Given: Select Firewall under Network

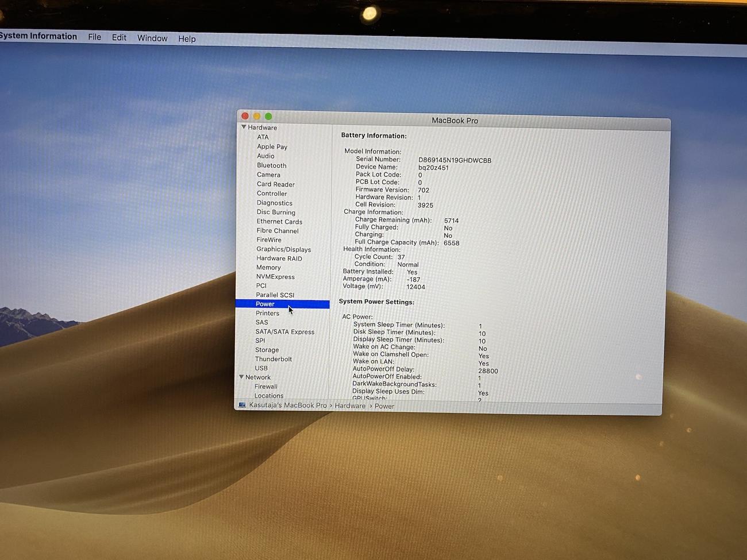Looking at the screenshot, I should click(x=266, y=387).
